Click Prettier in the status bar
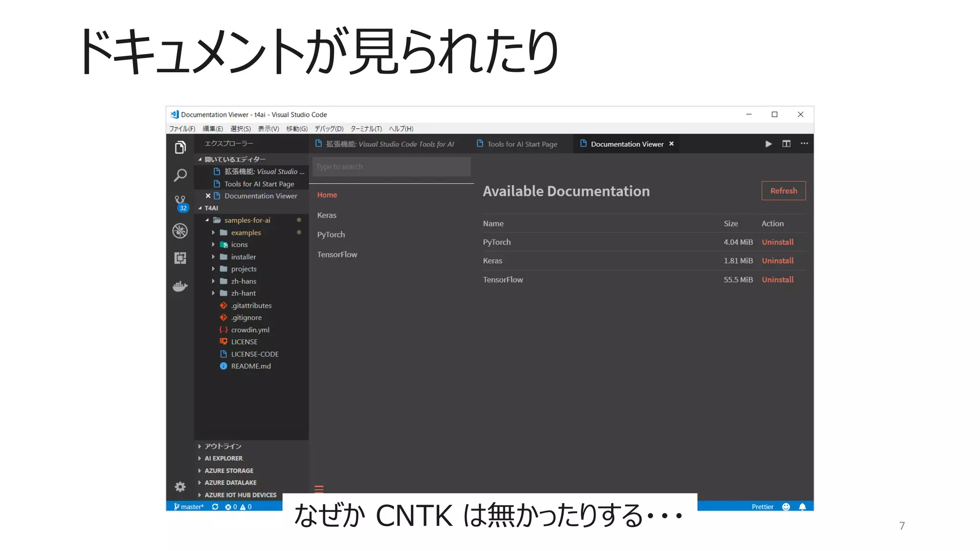 click(762, 507)
